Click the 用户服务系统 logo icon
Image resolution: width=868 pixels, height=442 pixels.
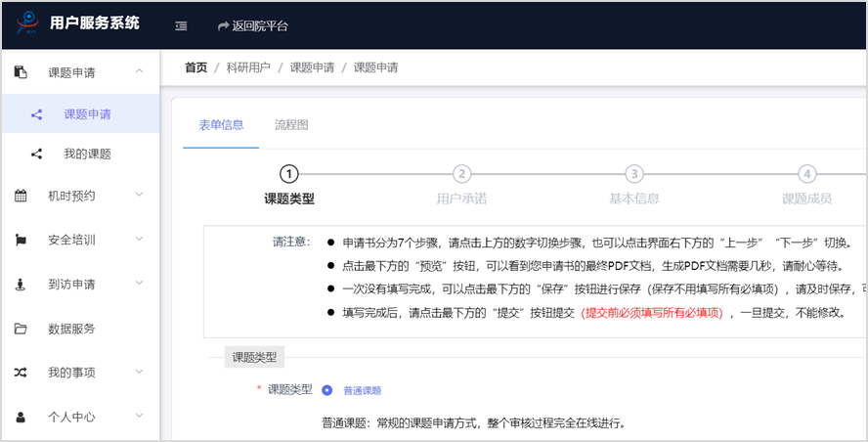28,24
